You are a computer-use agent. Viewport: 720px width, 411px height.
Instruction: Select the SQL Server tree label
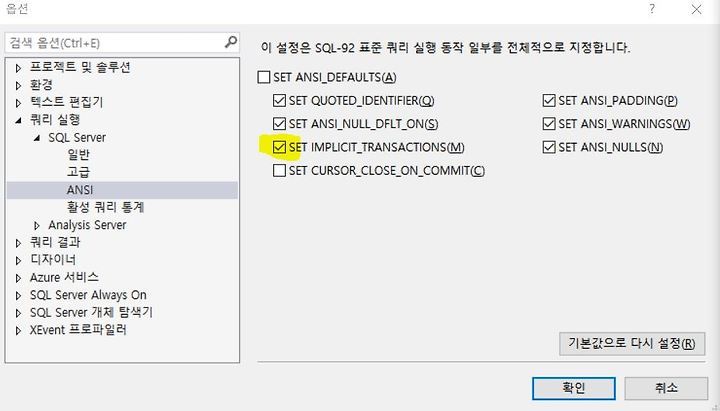pyautogui.click(x=77, y=137)
